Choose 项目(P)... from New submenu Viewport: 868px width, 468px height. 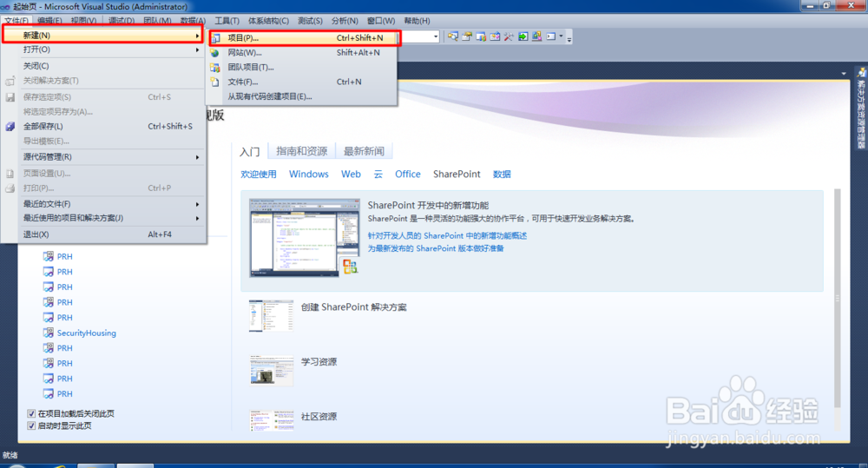(x=304, y=38)
